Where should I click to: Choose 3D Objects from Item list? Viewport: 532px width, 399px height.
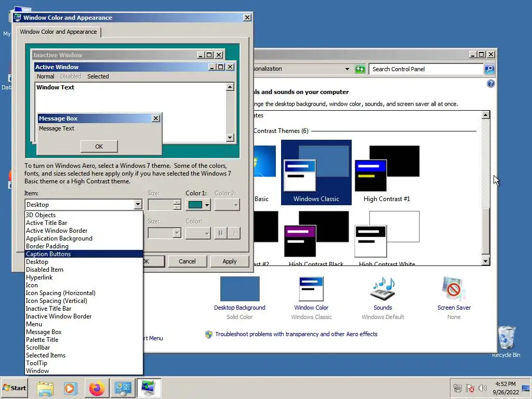click(84, 215)
